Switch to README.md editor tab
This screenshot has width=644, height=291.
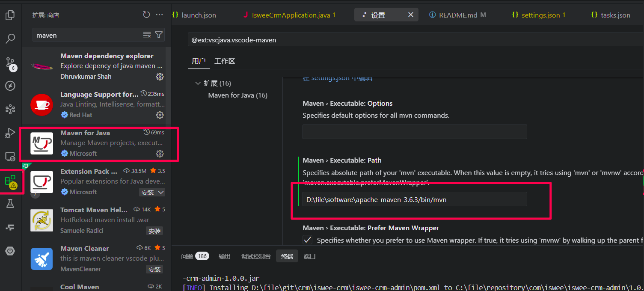click(x=458, y=15)
